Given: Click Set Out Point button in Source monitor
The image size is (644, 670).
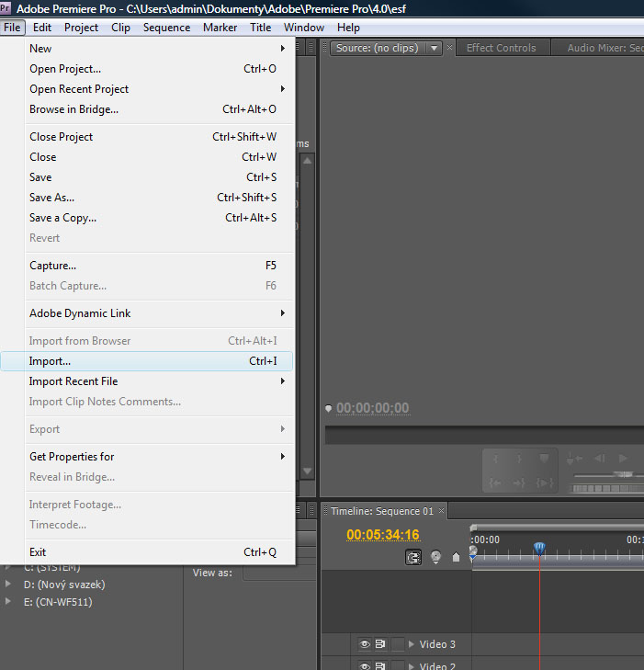Looking at the screenshot, I should pyautogui.click(x=519, y=460).
